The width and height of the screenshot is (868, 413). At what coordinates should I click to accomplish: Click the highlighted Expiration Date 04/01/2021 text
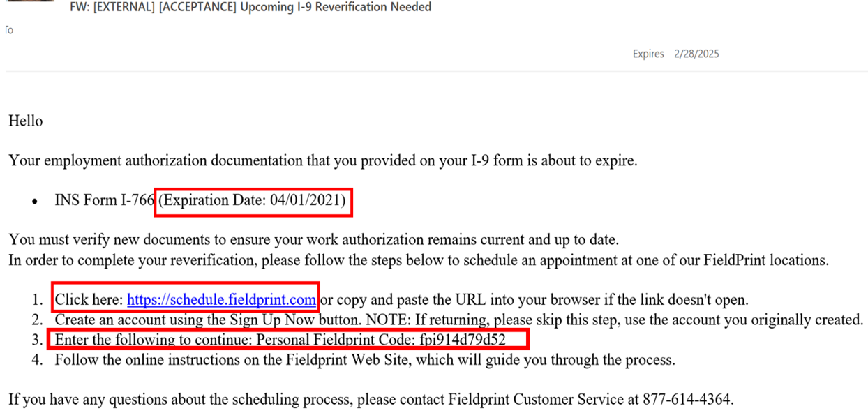[252, 200]
